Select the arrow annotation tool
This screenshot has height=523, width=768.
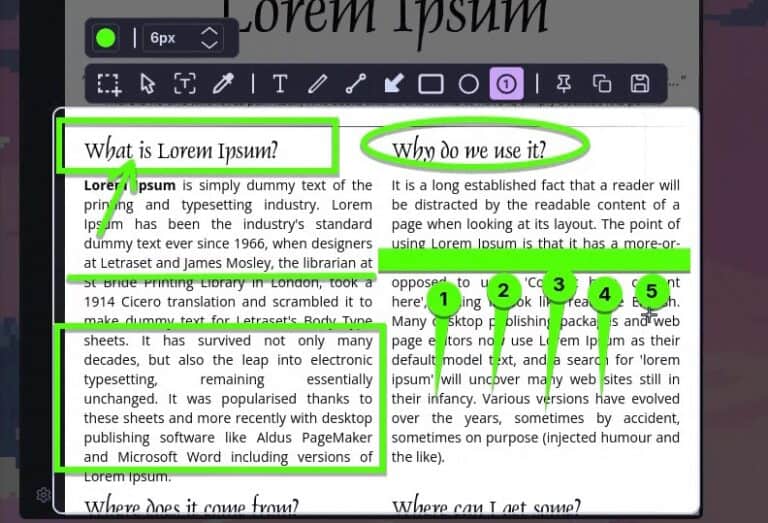pos(394,84)
